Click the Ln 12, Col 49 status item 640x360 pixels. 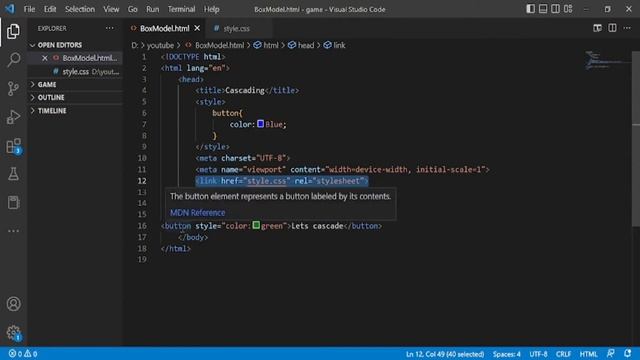[445, 354]
